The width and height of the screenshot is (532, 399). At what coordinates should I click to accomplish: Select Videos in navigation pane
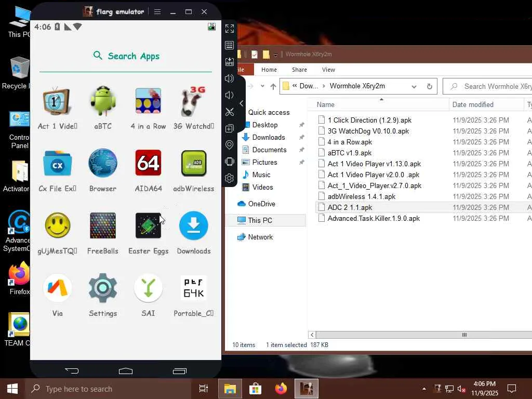(x=262, y=187)
